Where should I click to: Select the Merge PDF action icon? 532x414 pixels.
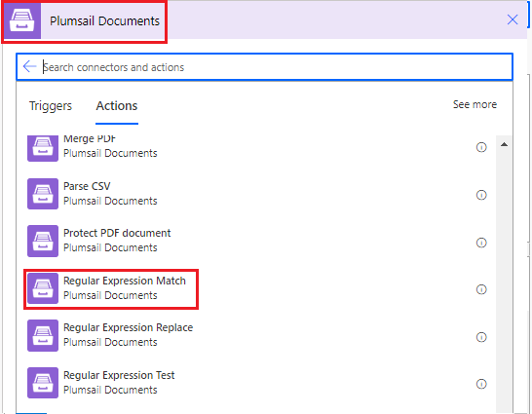[x=43, y=148]
